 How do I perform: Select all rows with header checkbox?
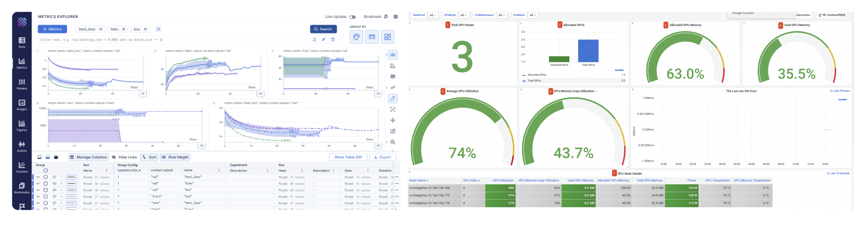(46, 171)
